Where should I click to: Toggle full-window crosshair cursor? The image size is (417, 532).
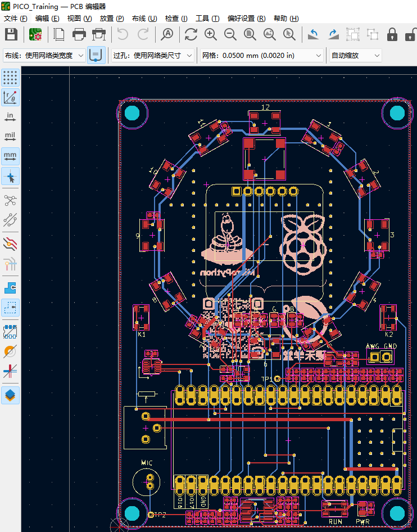point(10,176)
